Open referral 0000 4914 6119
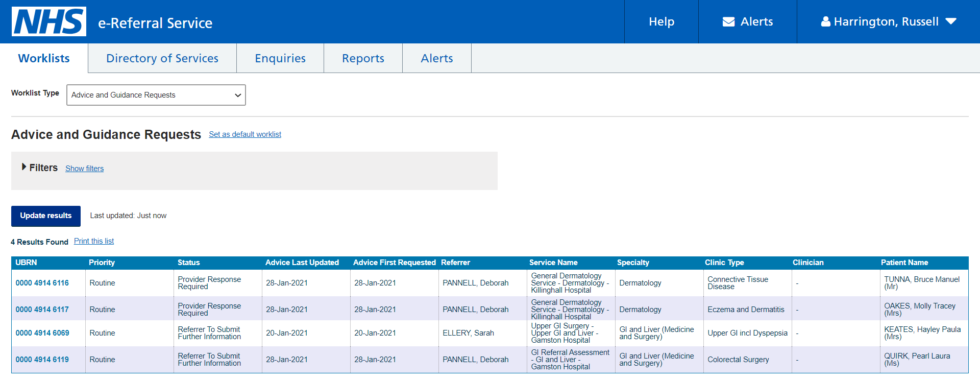980x380 pixels. [x=42, y=360]
